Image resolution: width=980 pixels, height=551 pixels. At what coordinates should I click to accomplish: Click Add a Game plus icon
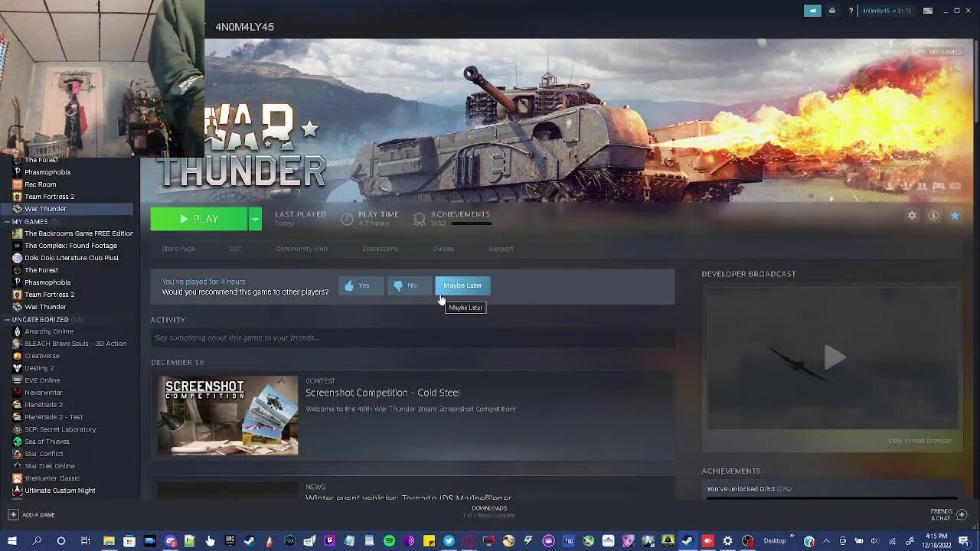click(13, 515)
